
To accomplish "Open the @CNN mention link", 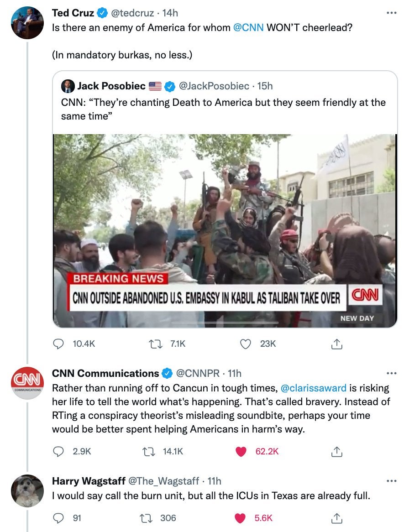I will click(248, 27).
